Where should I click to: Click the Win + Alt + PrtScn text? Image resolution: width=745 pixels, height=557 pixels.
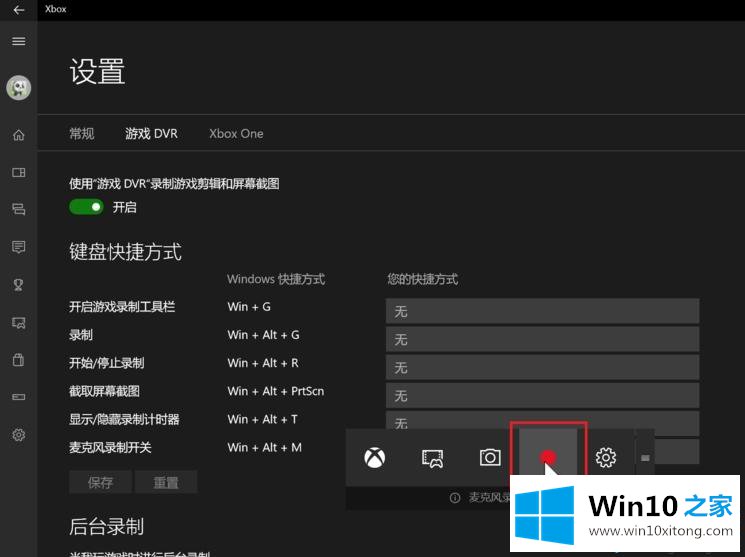(276, 391)
